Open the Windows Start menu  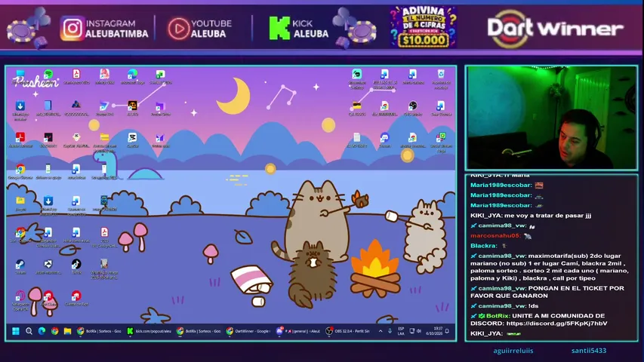(16, 331)
